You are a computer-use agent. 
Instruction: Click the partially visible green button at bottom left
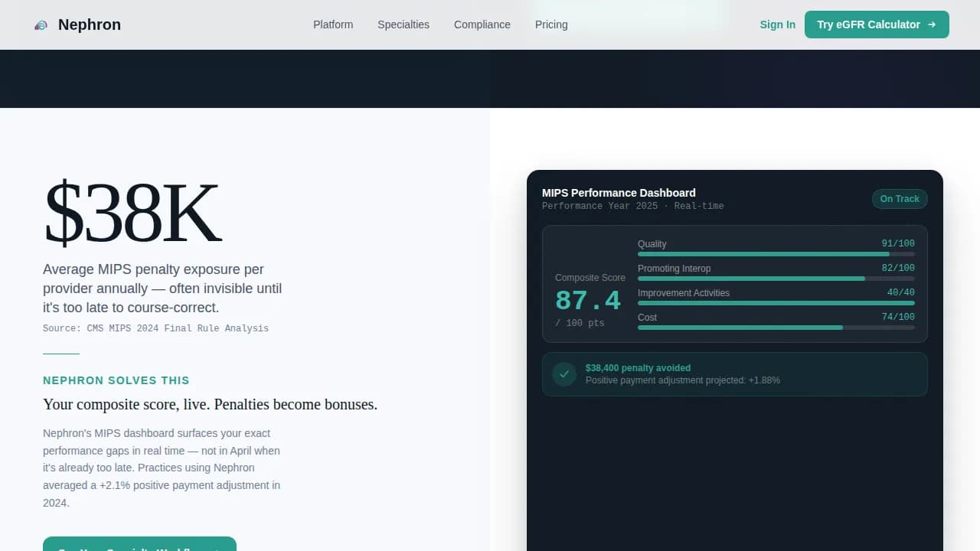pyautogui.click(x=139, y=544)
